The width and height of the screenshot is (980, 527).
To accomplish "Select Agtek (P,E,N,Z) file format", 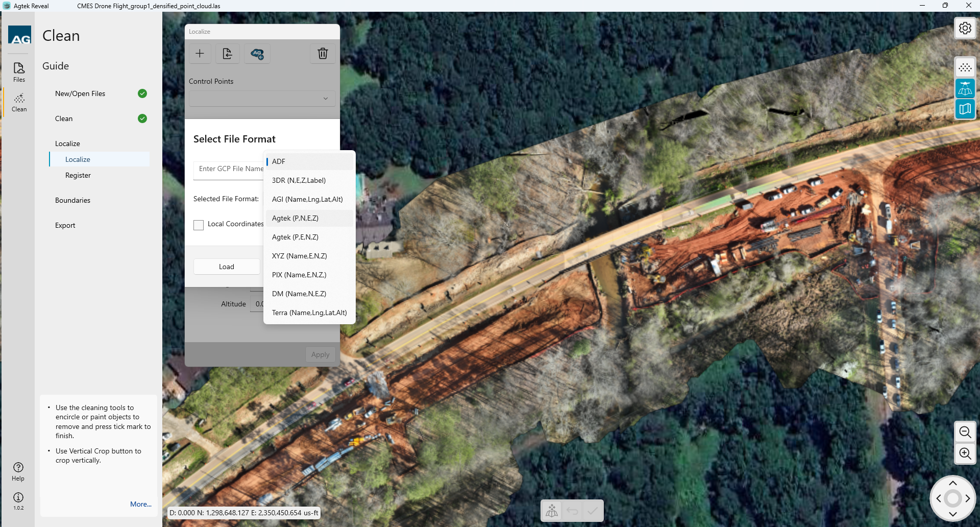I will coord(295,237).
